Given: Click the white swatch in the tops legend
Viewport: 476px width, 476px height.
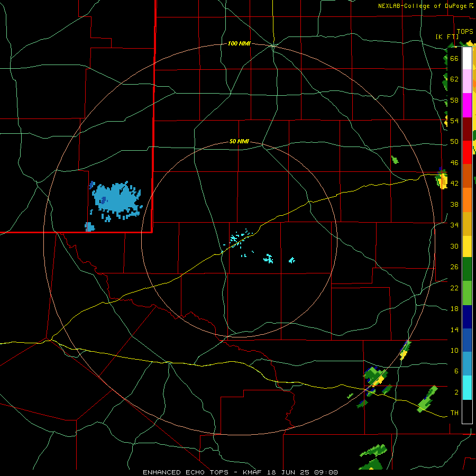Looking at the screenshot, I should (x=467, y=58).
